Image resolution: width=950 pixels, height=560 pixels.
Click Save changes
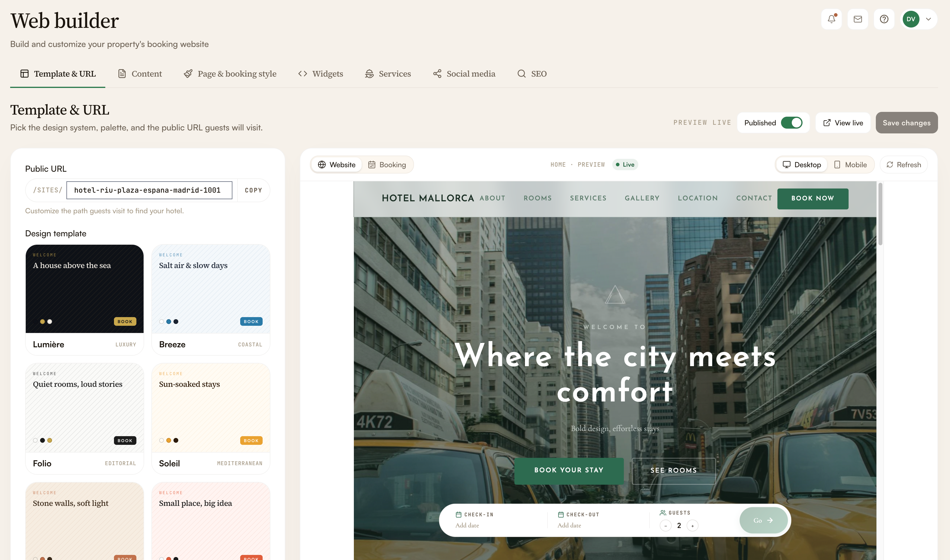pos(906,123)
